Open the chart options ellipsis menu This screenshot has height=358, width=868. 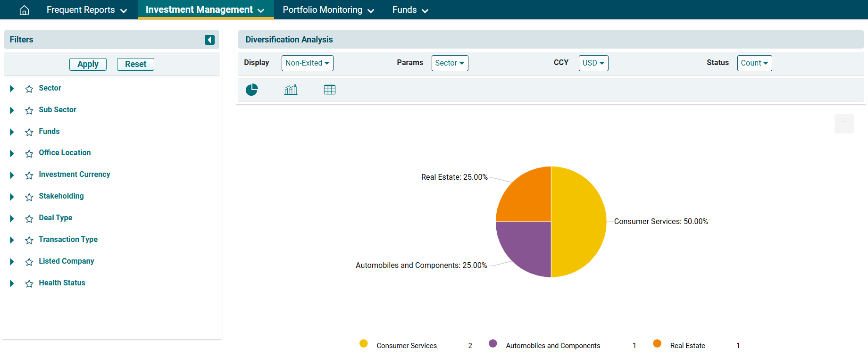click(843, 123)
